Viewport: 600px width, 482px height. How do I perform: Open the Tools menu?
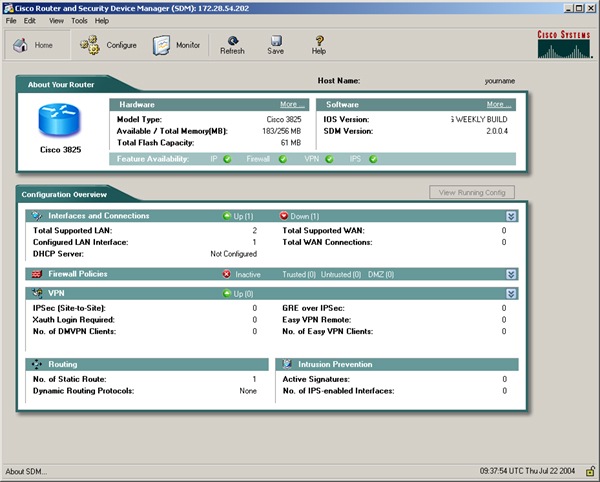(79, 21)
